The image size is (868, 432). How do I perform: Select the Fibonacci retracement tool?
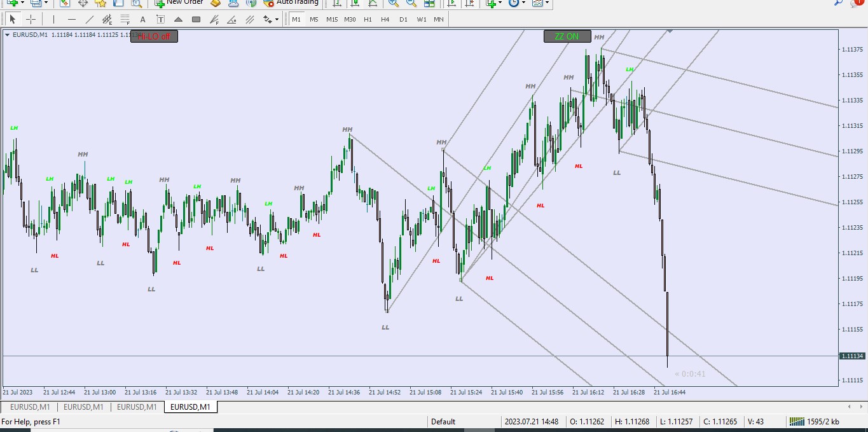tap(125, 19)
